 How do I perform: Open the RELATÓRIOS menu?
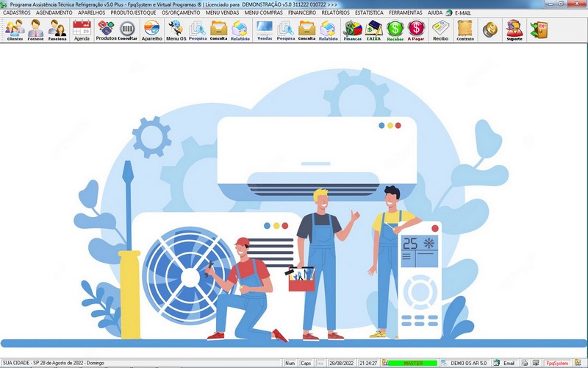pyautogui.click(x=335, y=13)
